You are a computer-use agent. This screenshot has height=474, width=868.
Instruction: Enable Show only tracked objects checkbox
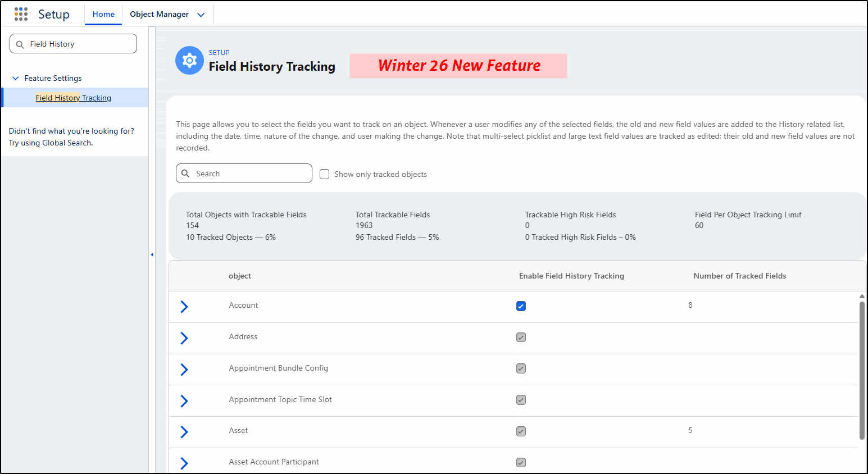click(x=324, y=174)
